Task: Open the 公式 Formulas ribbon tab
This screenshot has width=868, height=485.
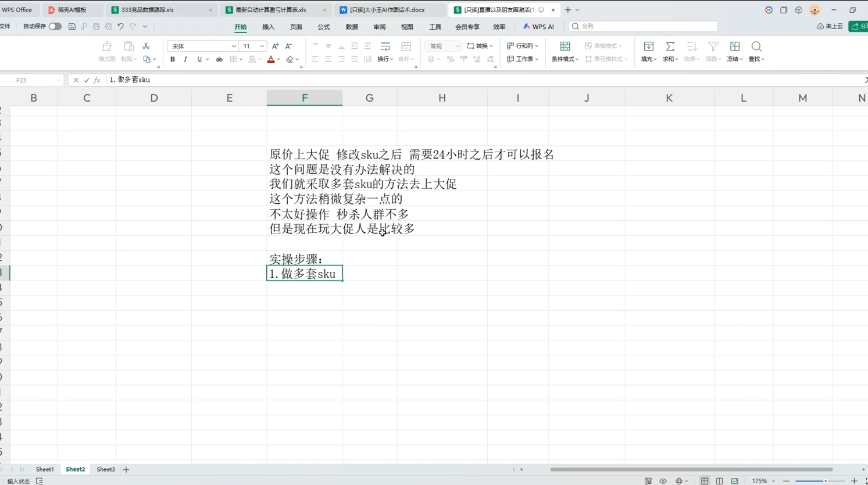Action: [x=324, y=27]
